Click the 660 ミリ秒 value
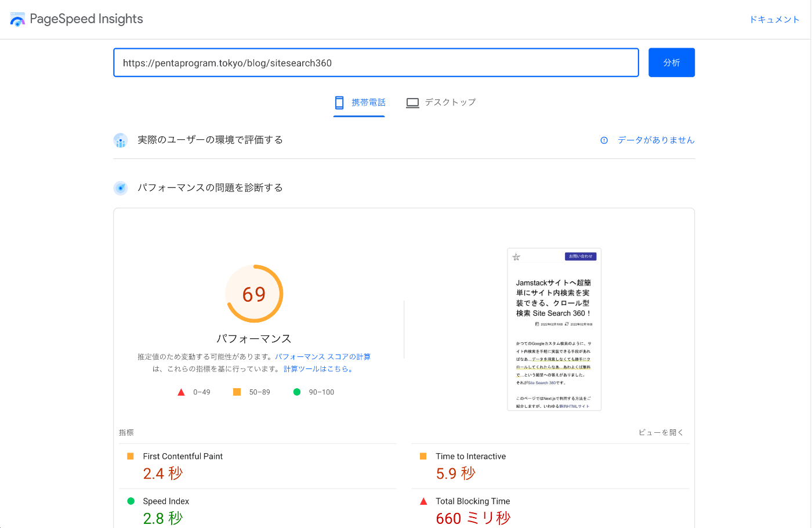The width and height of the screenshot is (812, 528). coord(473,518)
